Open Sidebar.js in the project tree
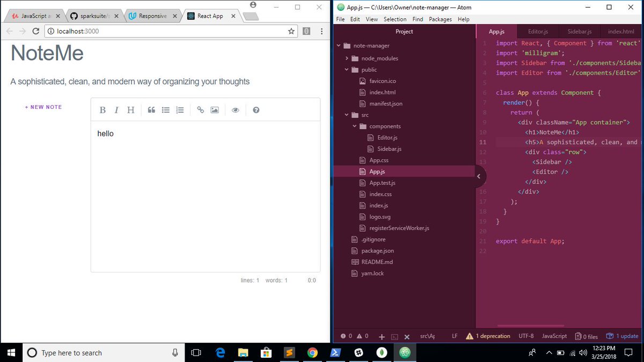The height and width of the screenshot is (362, 644). pos(389,149)
